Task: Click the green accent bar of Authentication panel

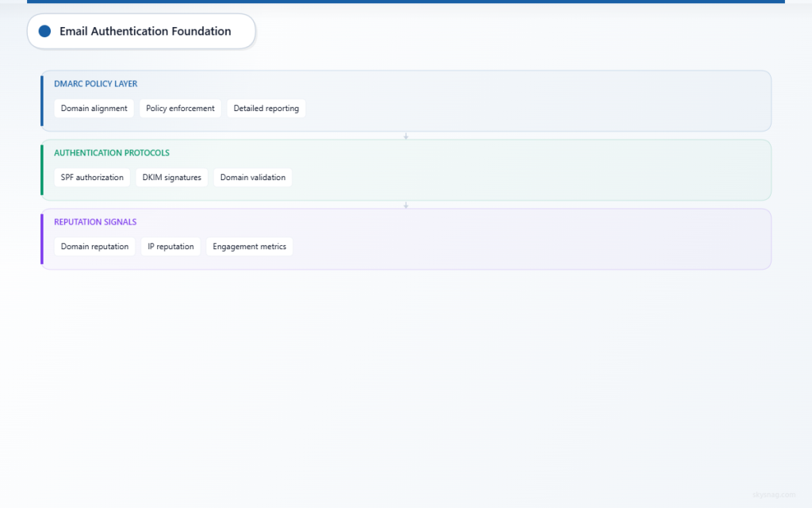Action: point(42,170)
